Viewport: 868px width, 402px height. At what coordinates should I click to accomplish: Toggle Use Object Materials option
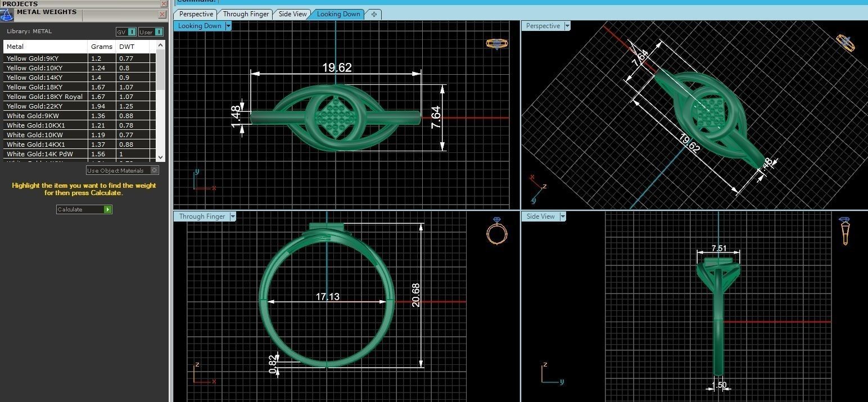pos(123,170)
